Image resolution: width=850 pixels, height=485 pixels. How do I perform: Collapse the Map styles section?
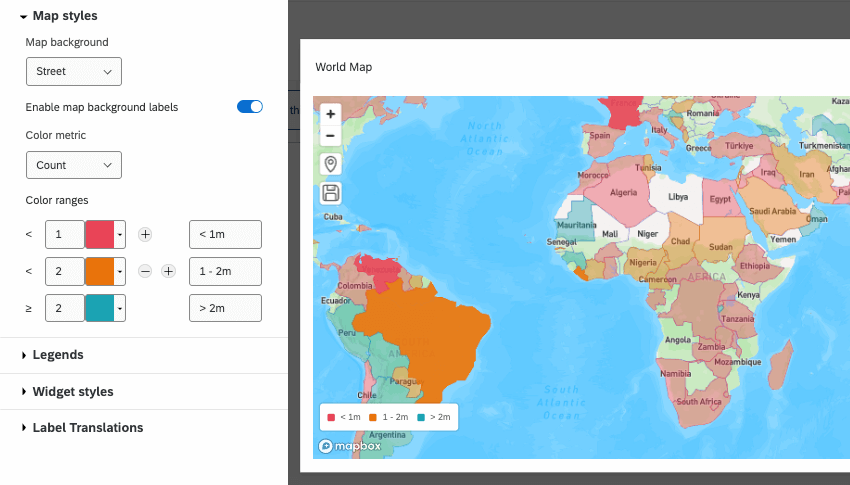coord(59,16)
